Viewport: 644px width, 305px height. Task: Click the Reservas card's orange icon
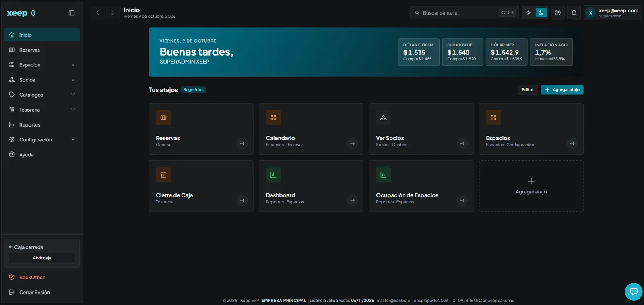(x=163, y=118)
